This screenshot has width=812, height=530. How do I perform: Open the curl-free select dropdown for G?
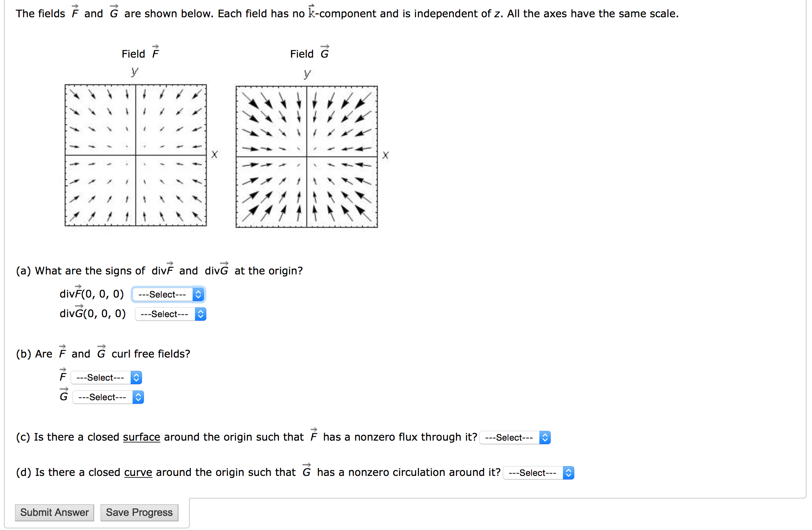pos(107,397)
